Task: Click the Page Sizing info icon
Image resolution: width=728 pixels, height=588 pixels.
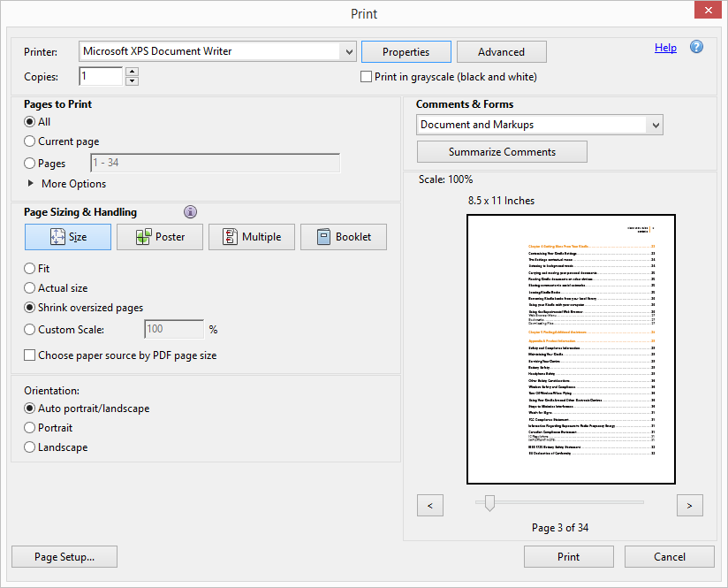Action: 190,212
